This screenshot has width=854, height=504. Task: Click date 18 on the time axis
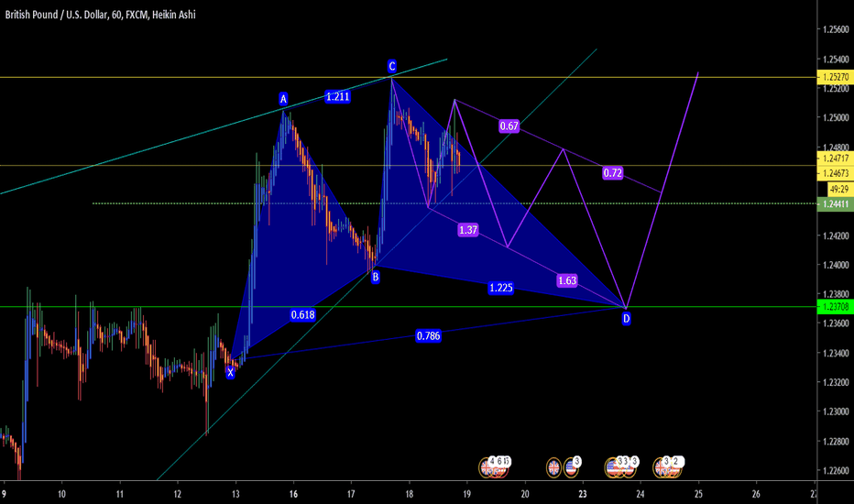(x=409, y=494)
